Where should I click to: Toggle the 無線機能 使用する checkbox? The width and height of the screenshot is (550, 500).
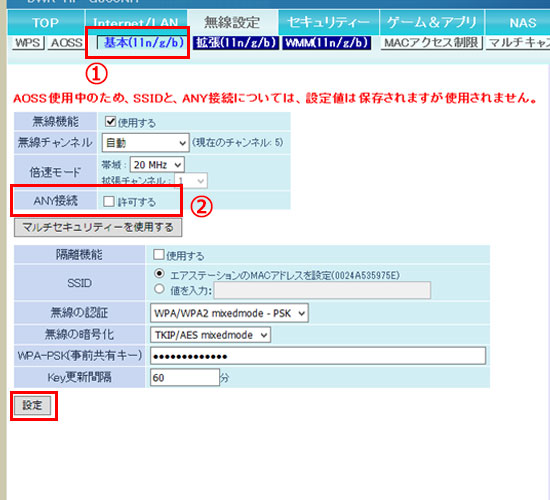(110, 122)
